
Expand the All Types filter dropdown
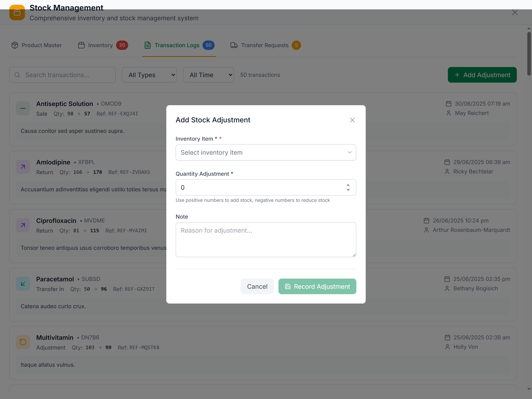(x=149, y=75)
